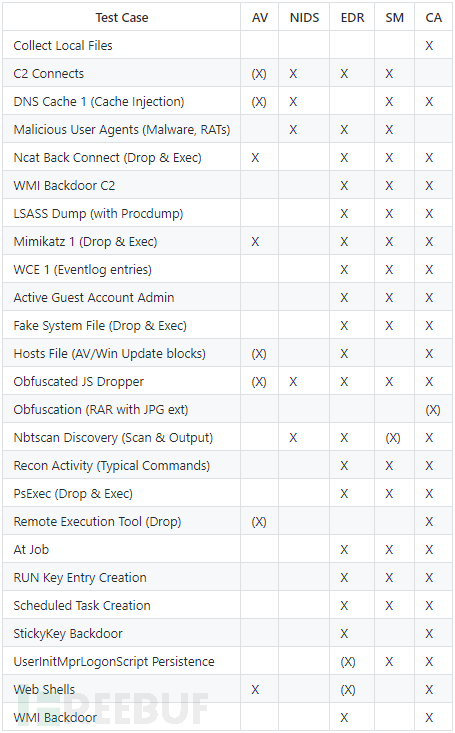Viewport: 455px width, 733px height.
Task: Click the (X) in Obfuscation RAR row
Action: (x=433, y=410)
